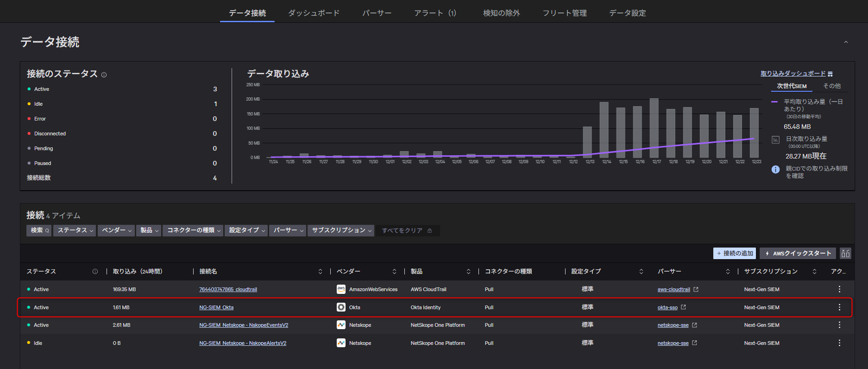
Task: Open the 製品 filter dropdown
Action: tap(149, 230)
